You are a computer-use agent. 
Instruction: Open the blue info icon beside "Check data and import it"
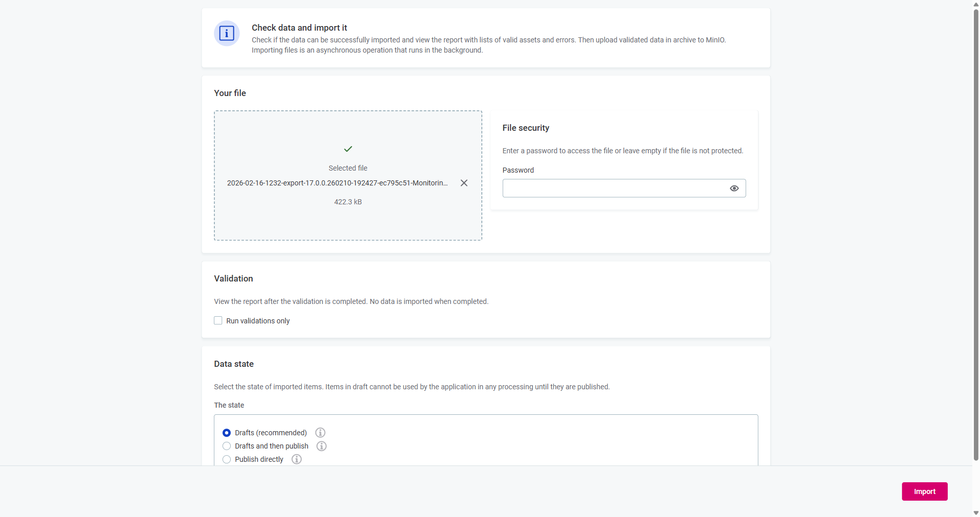[x=226, y=33]
